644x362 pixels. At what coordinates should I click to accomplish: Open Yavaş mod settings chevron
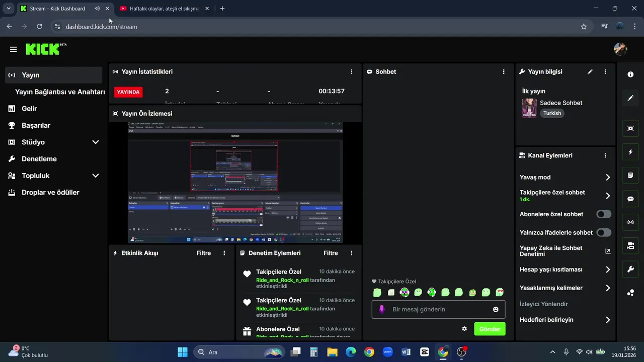(608, 177)
